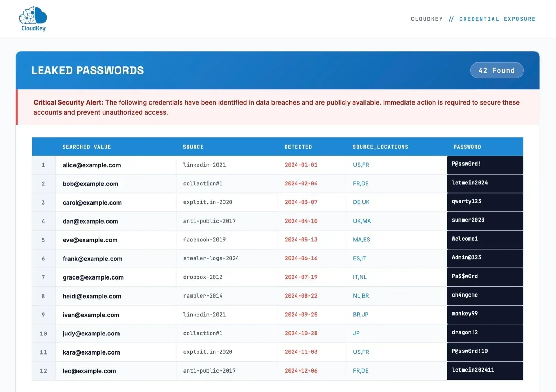556x392 pixels.
Task: Click the 42 Found badge
Action: click(497, 70)
